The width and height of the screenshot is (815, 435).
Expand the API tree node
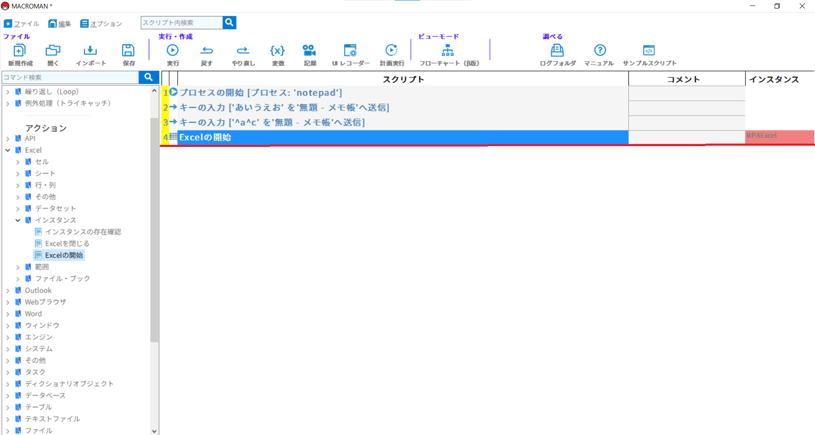[x=8, y=139]
